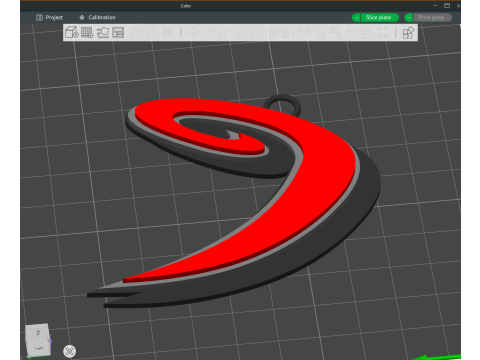Select the Scale tool icon

point(225,33)
